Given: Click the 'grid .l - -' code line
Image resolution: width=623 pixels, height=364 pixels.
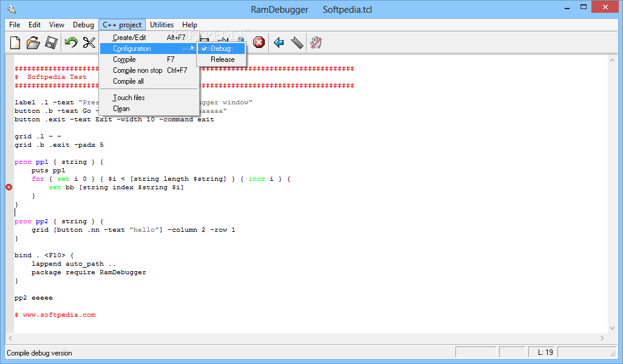Looking at the screenshot, I should 38,136.
